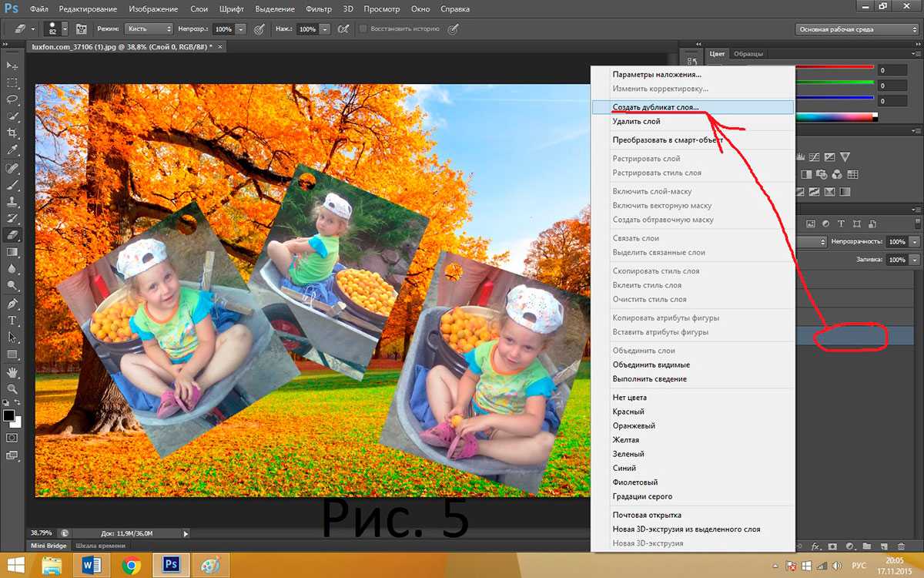
Task: Select the Horizontal Type tool
Action: coord(12,321)
